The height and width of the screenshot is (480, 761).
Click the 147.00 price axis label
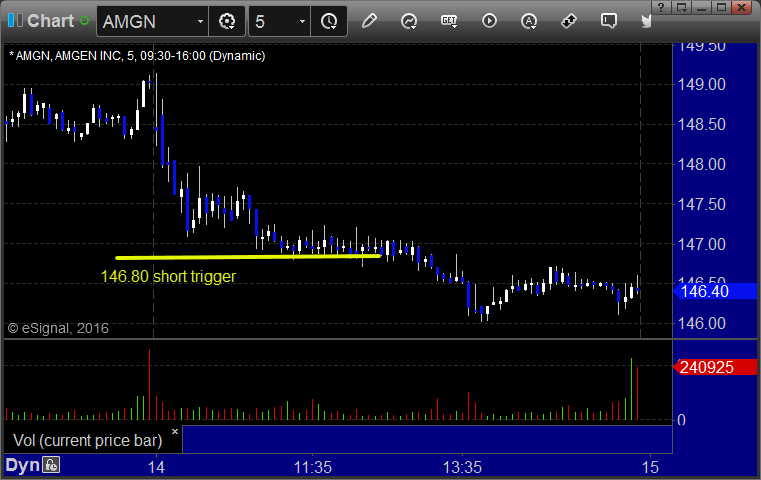[701, 244]
